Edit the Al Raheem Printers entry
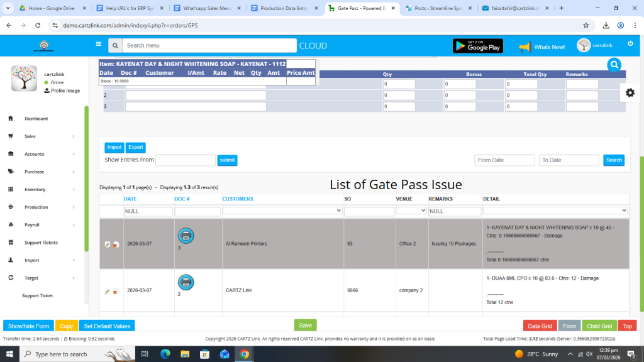Viewport: 644px width, 362px height. click(x=108, y=244)
